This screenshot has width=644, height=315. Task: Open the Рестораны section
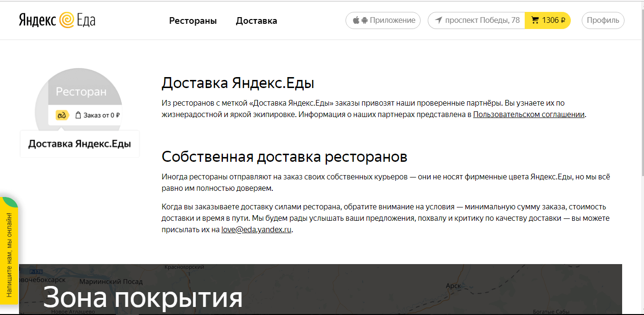[193, 20]
